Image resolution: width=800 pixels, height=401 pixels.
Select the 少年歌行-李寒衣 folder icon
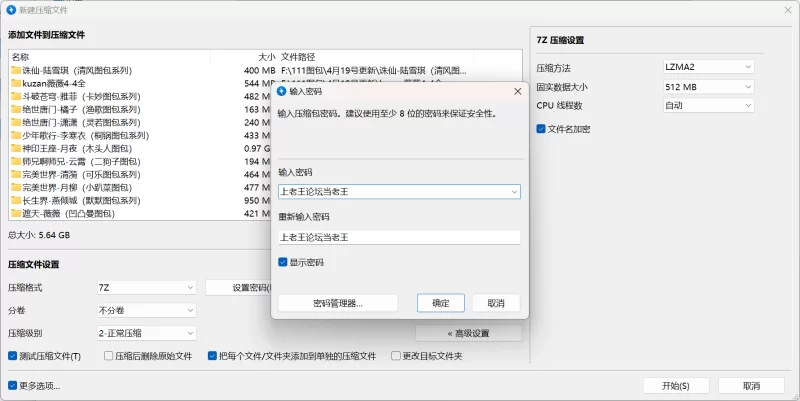pos(16,135)
